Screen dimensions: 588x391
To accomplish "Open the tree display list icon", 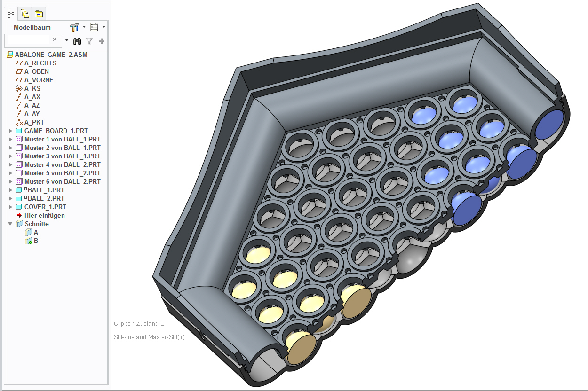I will 95,27.
